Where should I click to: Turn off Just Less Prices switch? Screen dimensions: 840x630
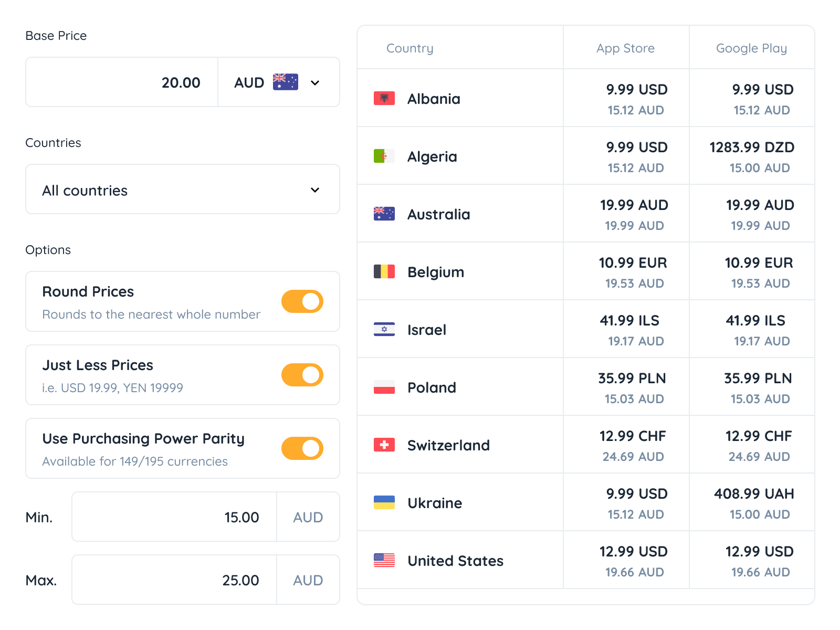[302, 375]
